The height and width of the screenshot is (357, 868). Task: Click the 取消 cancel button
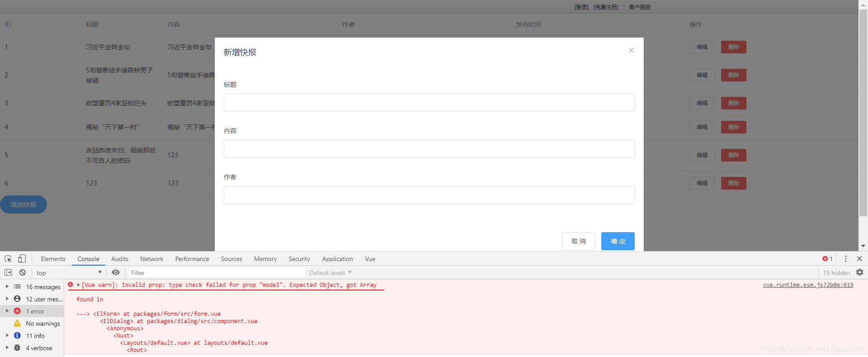[578, 241]
